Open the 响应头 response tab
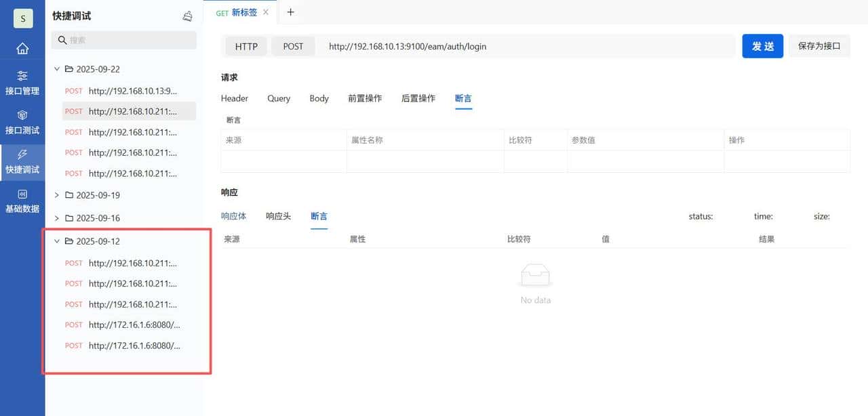Screen dimensions: 868x416 pos(278,216)
